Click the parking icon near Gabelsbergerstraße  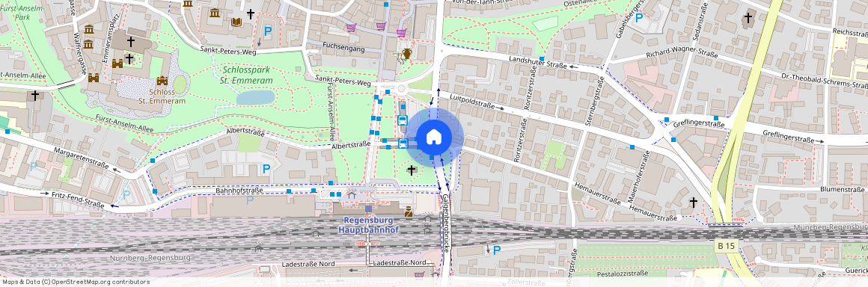639,18
